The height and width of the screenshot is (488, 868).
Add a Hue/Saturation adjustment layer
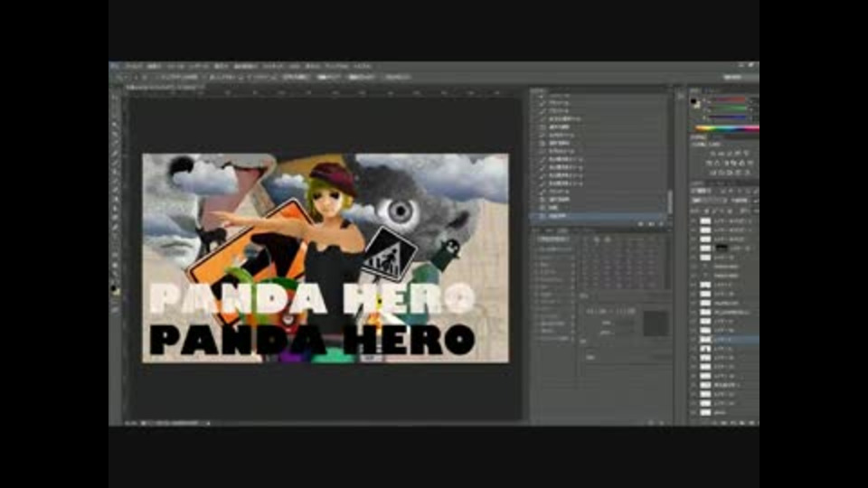click(x=707, y=164)
